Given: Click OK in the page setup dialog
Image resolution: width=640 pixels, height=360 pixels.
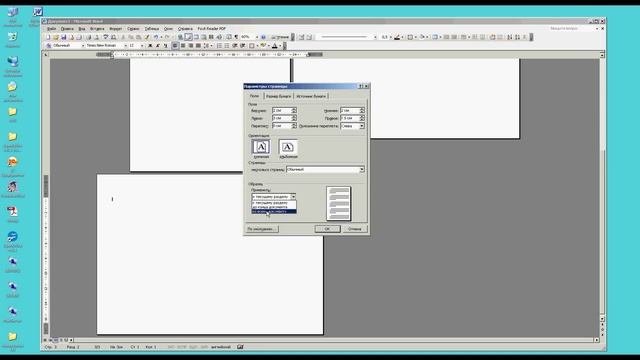Looking at the screenshot, I should [x=327, y=229].
